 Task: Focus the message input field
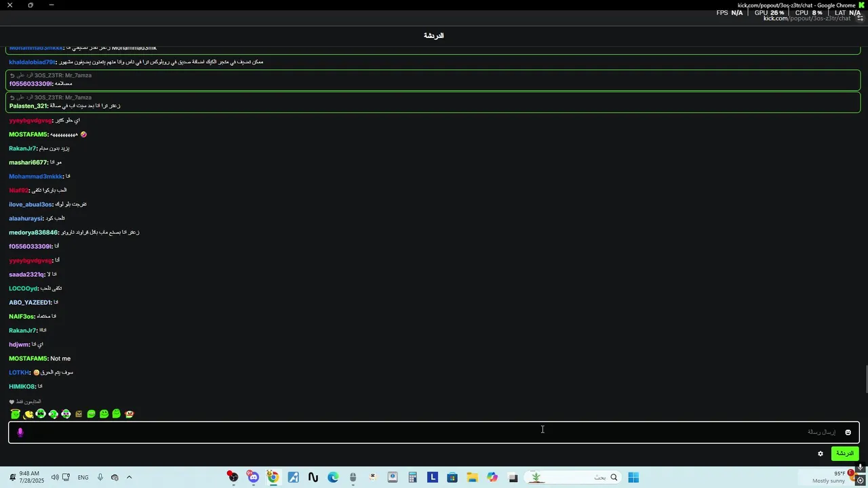click(x=434, y=432)
